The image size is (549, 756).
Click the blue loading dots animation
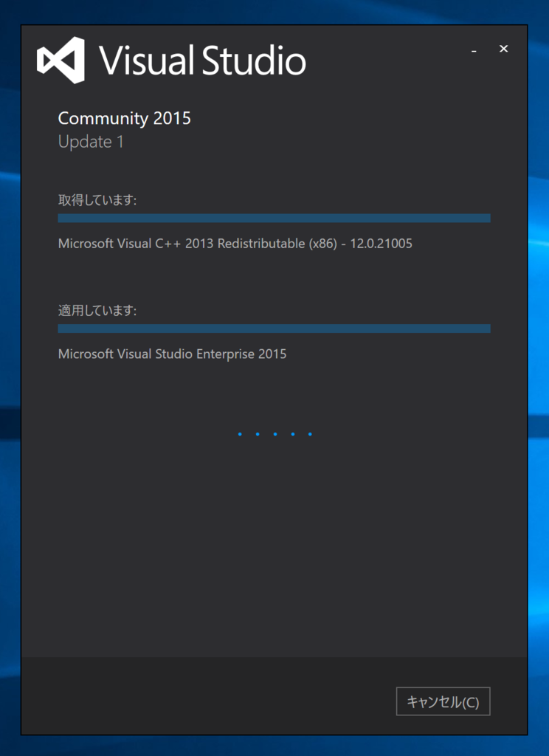274,434
